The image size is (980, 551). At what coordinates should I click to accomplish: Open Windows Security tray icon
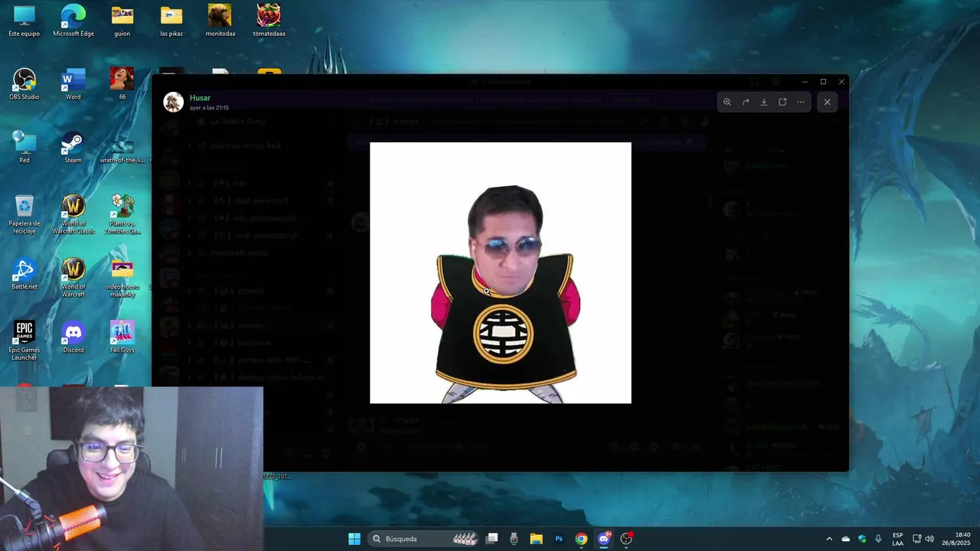[x=862, y=539]
